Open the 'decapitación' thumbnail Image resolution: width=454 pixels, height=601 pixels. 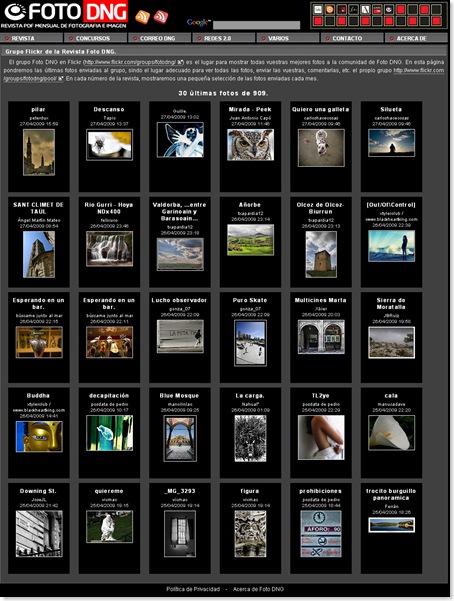click(x=109, y=433)
